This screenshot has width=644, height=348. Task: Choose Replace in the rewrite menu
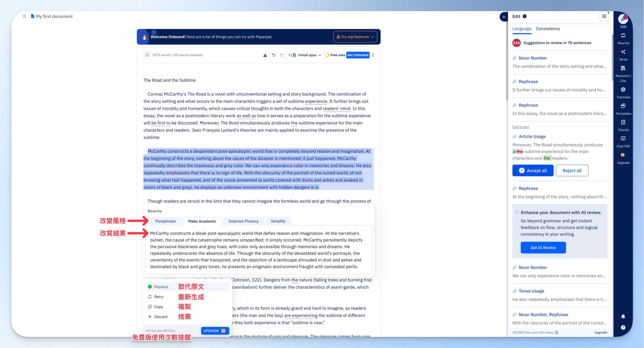click(161, 287)
